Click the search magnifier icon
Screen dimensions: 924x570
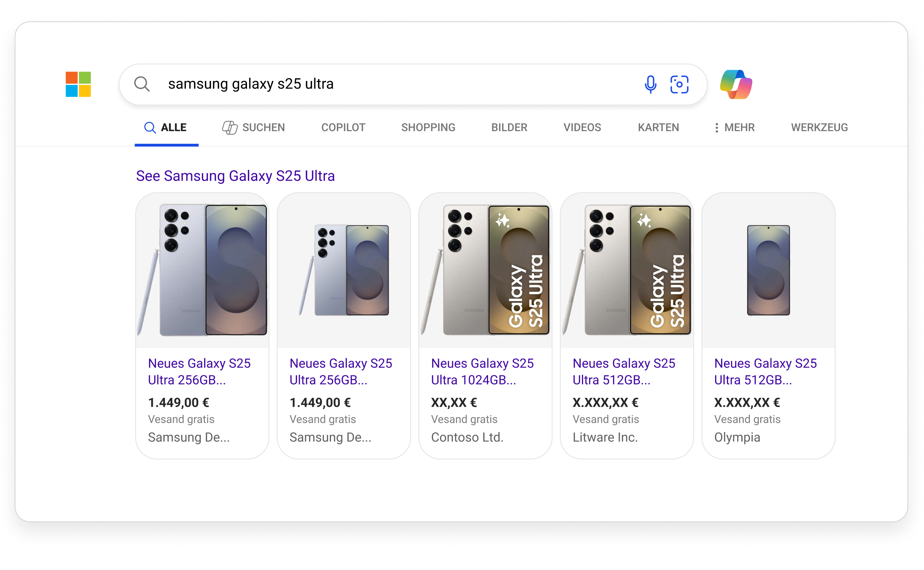coord(142,84)
